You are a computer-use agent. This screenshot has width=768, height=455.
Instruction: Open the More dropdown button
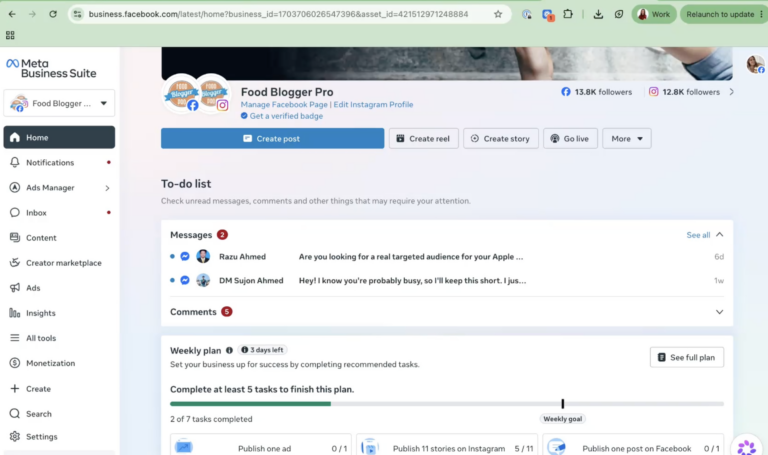click(x=627, y=139)
